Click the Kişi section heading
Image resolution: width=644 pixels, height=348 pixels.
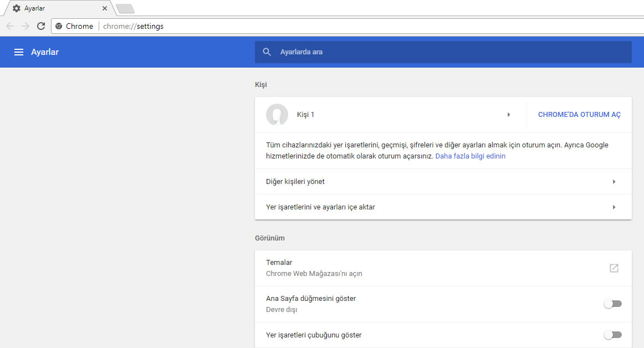(x=261, y=85)
